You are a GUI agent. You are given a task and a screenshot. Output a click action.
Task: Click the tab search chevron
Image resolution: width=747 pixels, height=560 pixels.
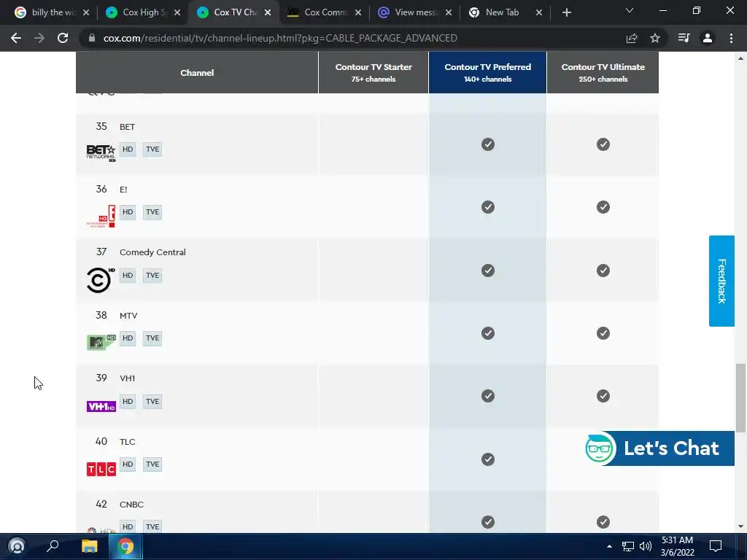coord(630,10)
